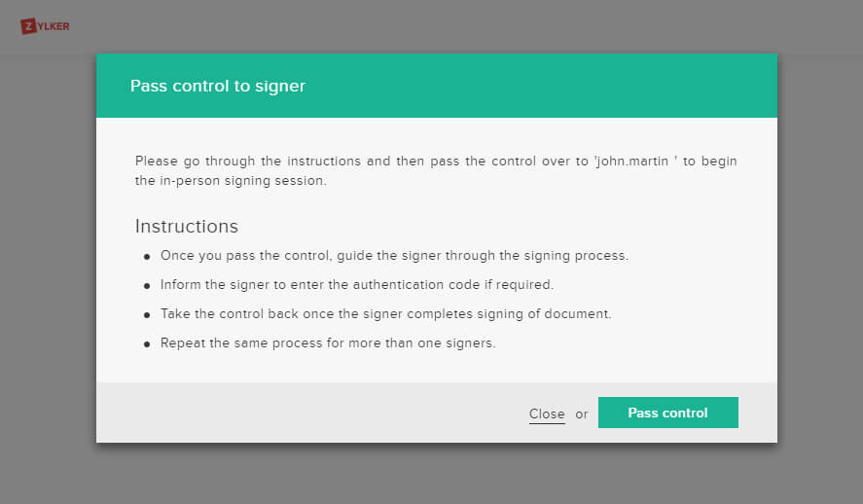Image resolution: width=863 pixels, height=504 pixels.
Task: Click the 'Pass control to signer' title
Action: pyautogui.click(x=218, y=86)
